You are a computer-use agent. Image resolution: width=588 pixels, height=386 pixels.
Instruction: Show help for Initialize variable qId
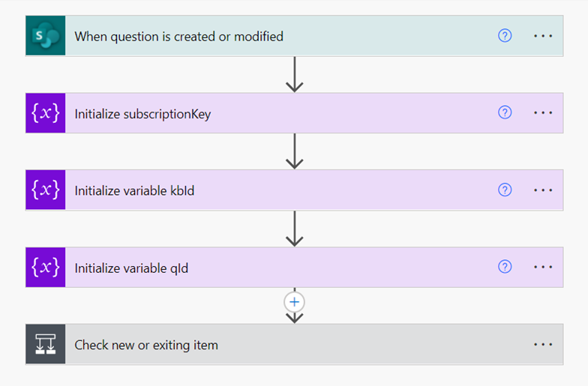click(x=505, y=268)
